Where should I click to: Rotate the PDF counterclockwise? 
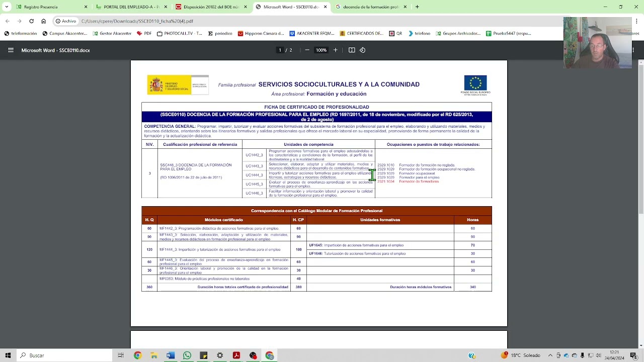(362, 50)
